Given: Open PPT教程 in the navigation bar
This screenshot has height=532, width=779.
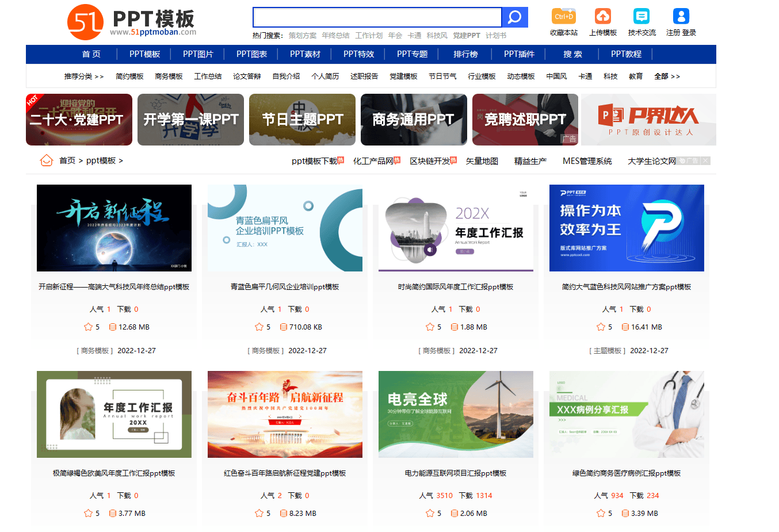Looking at the screenshot, I should pos(626,54).
